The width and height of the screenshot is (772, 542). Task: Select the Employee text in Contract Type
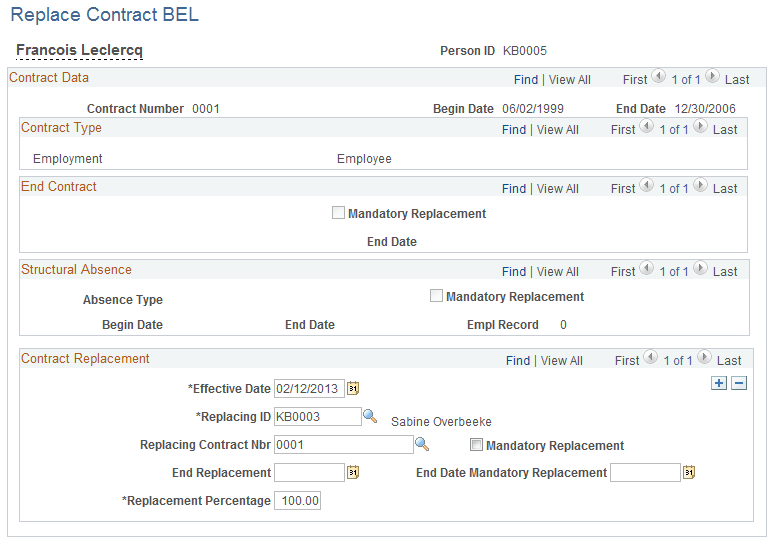364,159
